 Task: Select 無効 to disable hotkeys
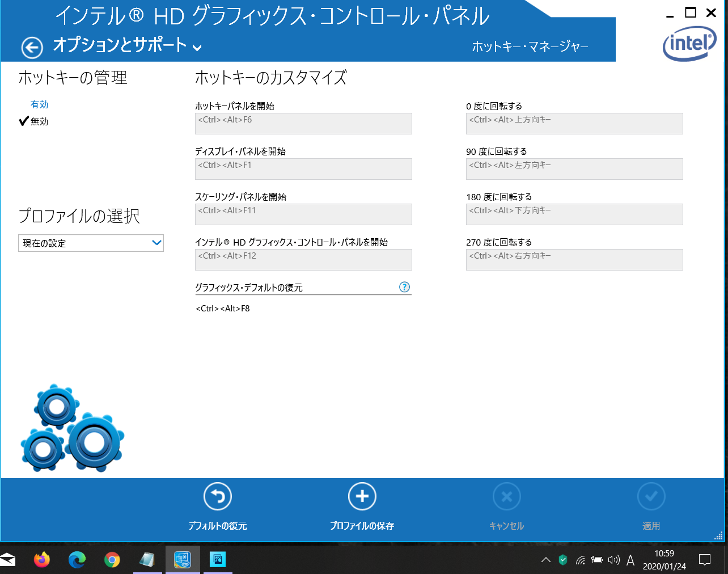pyautogui.click(x=39, y=121)
